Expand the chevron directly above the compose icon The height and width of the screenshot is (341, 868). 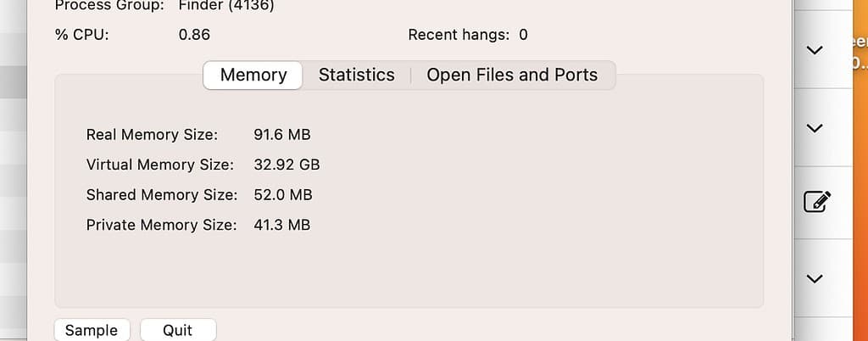pos(815,129)
